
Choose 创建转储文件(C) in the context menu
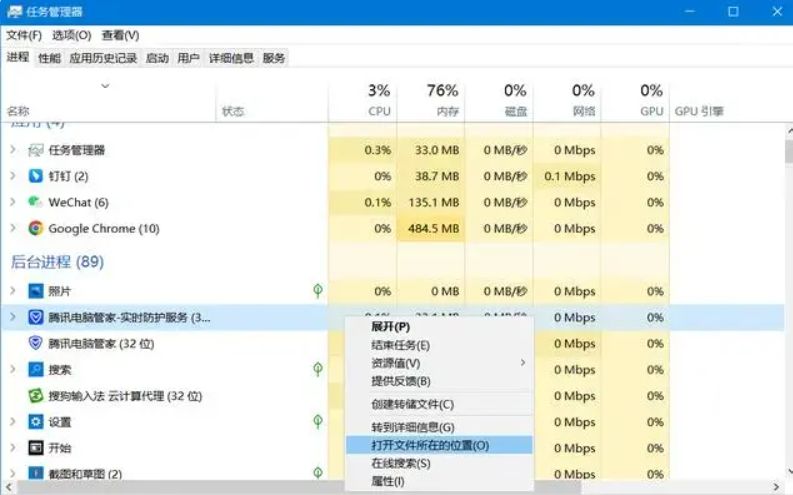point(439,404)
